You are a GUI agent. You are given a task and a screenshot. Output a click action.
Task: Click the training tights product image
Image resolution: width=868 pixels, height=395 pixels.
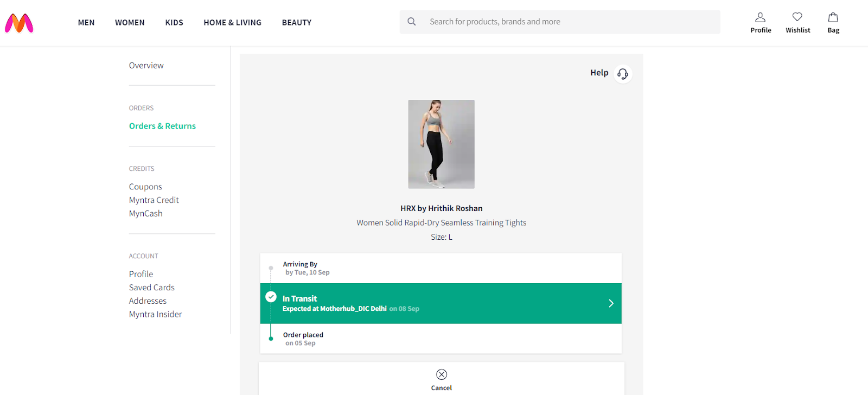(x=442, y=144)
